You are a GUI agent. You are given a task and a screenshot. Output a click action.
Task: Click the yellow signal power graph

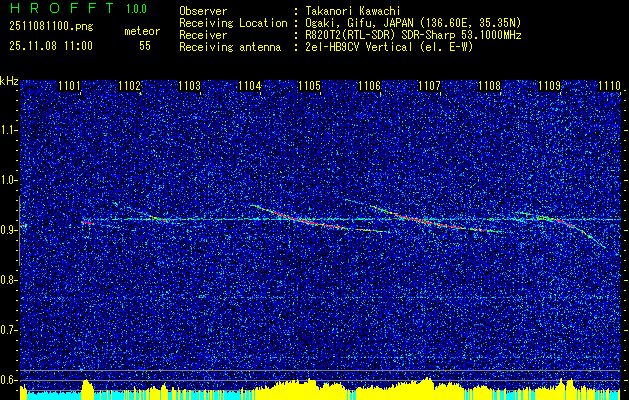300,386
